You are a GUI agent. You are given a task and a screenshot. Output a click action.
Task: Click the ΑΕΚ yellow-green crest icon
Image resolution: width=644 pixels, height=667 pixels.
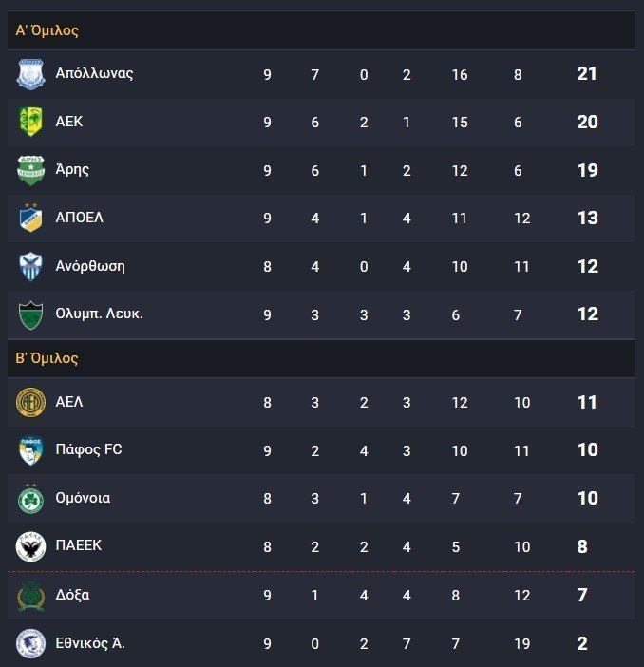(x=30, y=122)
